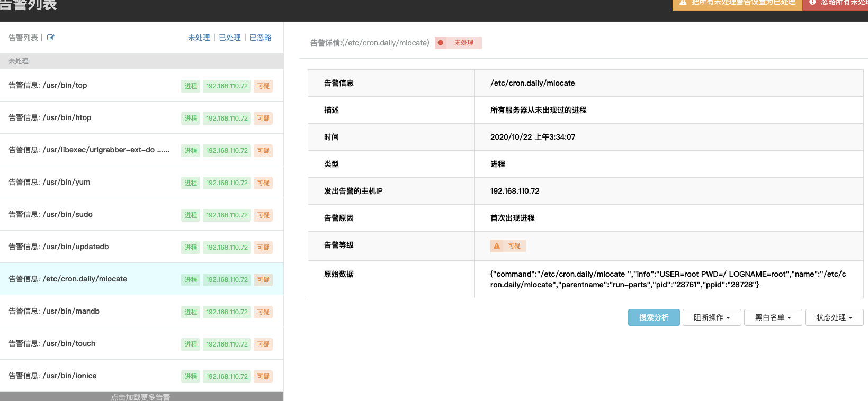Select alert /usr/bin/yum

[x=141, y=182]
